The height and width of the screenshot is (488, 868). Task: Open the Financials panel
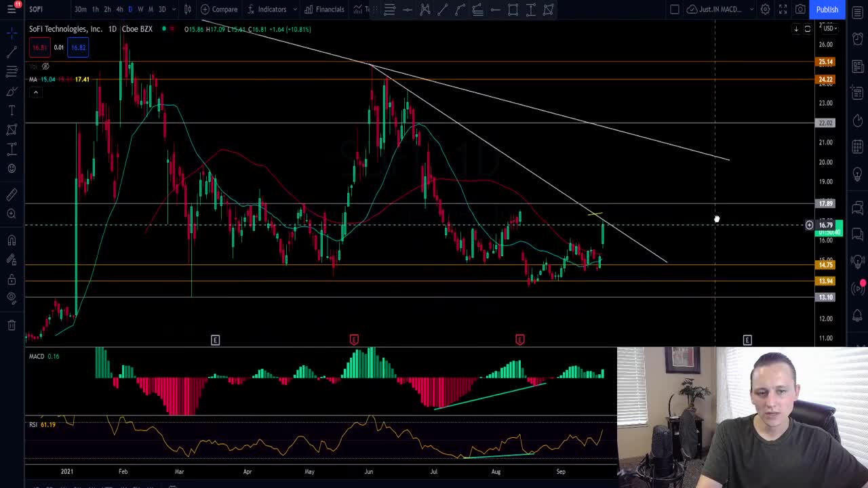tap(324, 9)
